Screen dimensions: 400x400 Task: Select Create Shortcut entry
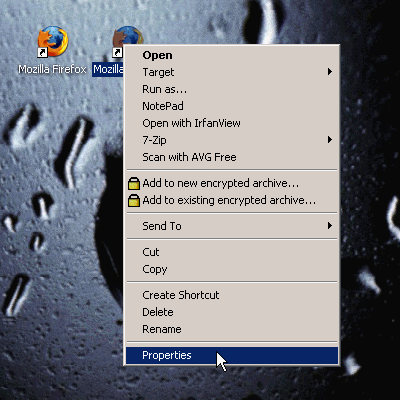(x=232, y=295)
